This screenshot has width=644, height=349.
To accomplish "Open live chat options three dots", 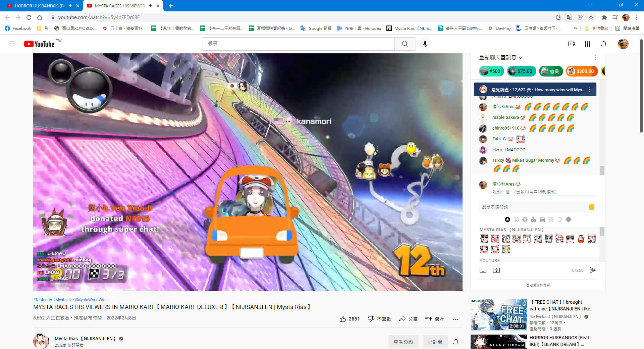I will (x=596, y=58).
